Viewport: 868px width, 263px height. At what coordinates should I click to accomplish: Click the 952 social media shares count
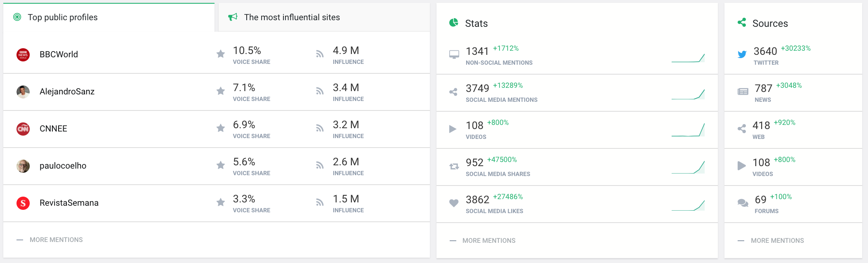tap(474, 162)
